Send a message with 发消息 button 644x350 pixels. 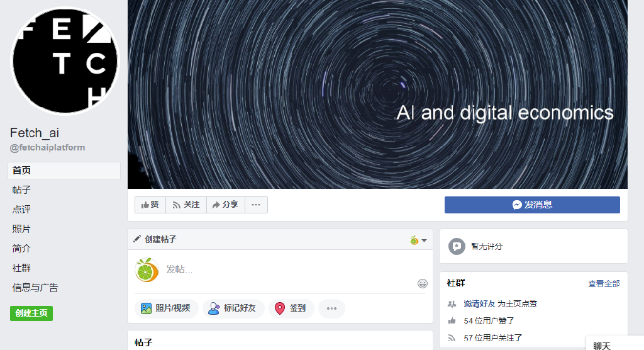532,205
